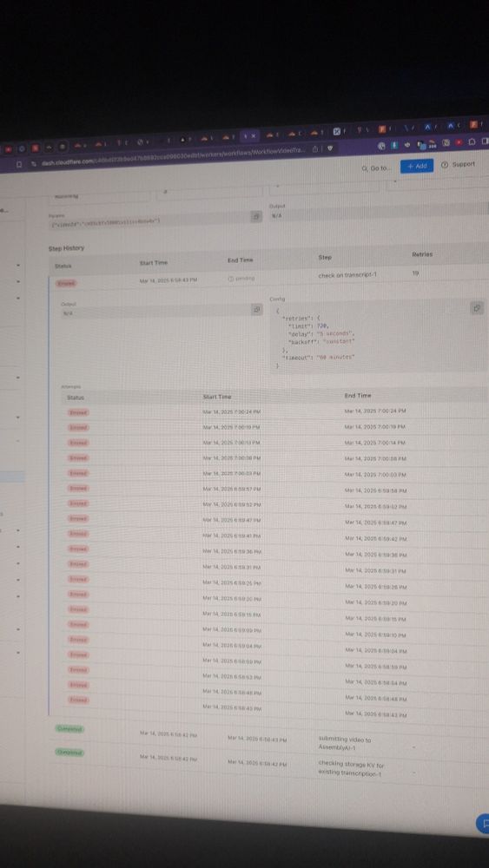Click the Errored status badge of the step

coord(66,284)
